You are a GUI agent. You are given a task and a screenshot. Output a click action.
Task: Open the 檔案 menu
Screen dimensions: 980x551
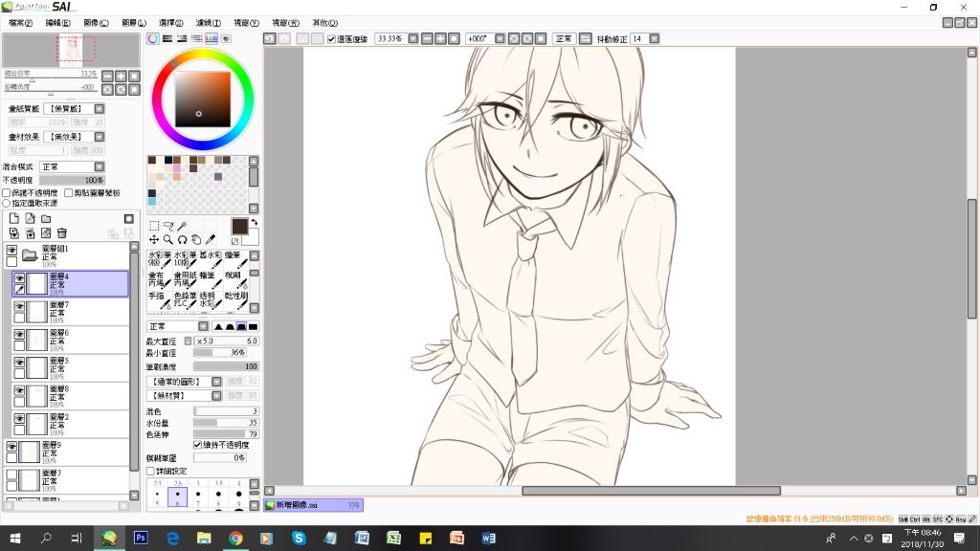[x=20, y=23]
